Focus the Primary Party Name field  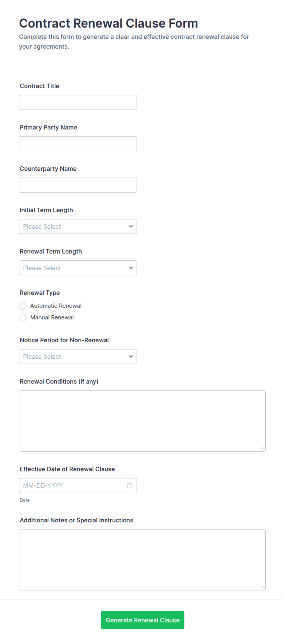[x=78, y=144]
